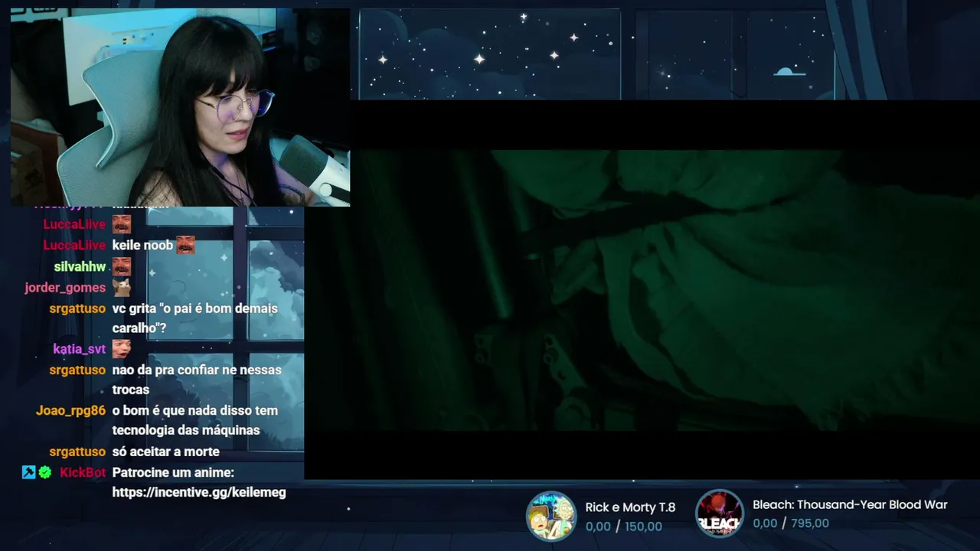Click the message 'só aceitar a morte'
This screenshot has width=980, height=551.
click(166, 452)
